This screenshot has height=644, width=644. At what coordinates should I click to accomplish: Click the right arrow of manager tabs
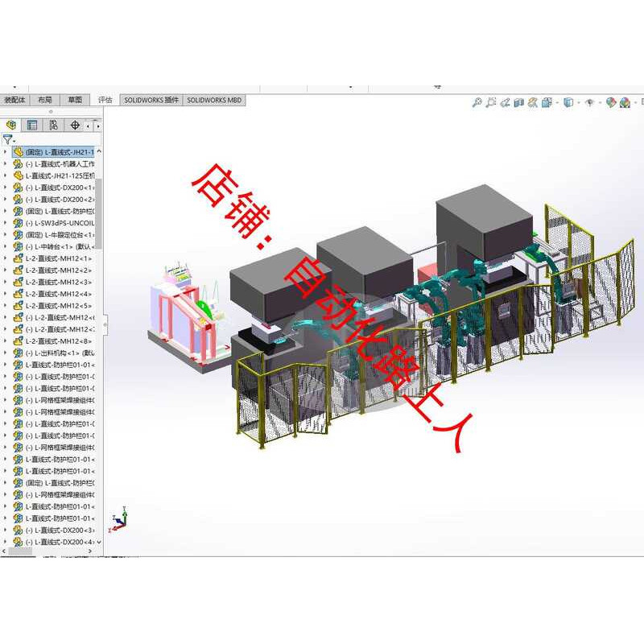97,126
